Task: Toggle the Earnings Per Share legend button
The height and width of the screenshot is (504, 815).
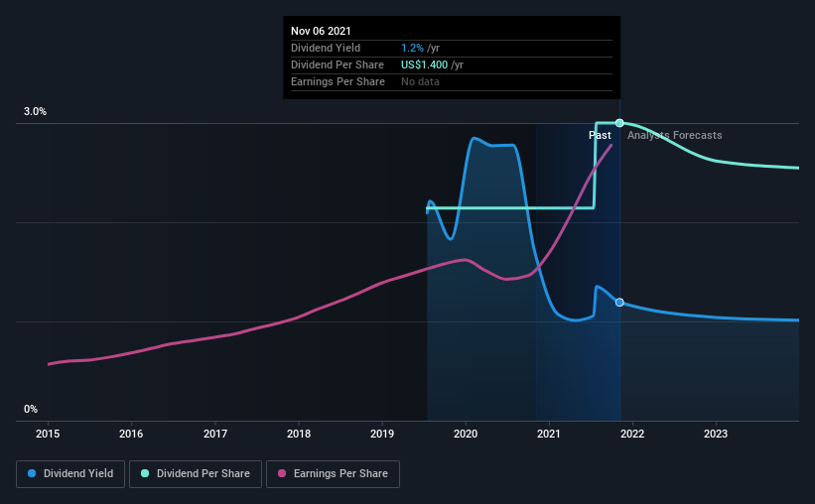Action: [x=333, y=474]
